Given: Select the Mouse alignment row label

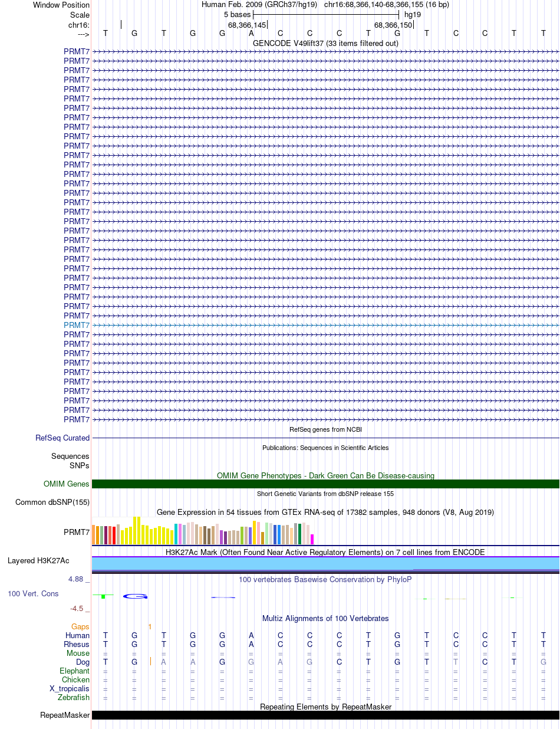Looking at the screenshot, I should [78, 654].
